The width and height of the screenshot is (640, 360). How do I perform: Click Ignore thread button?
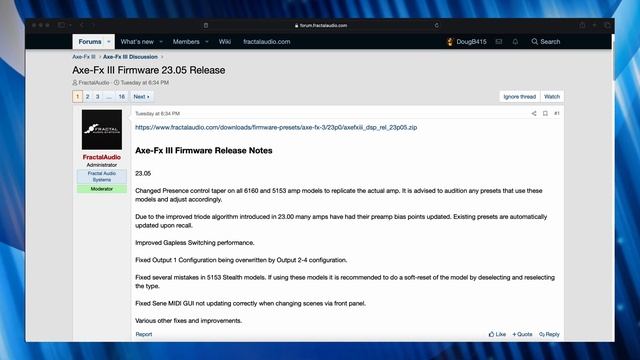tap(520, 97)
